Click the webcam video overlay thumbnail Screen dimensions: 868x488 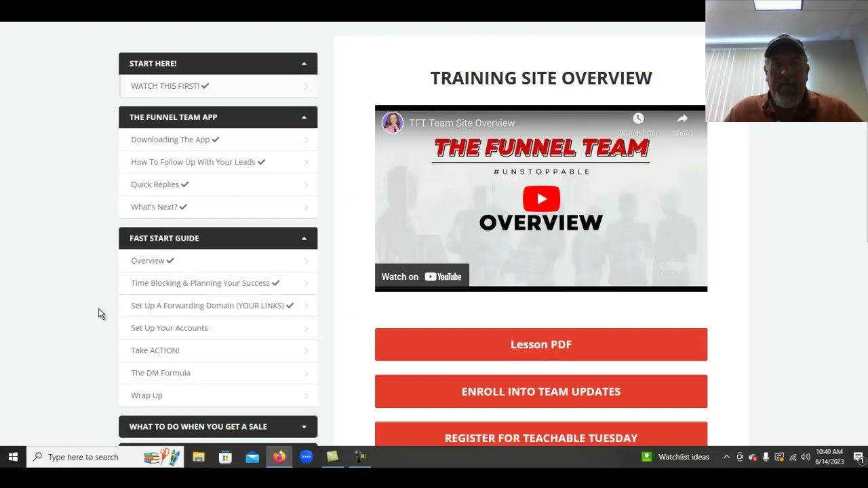[787, 61]
